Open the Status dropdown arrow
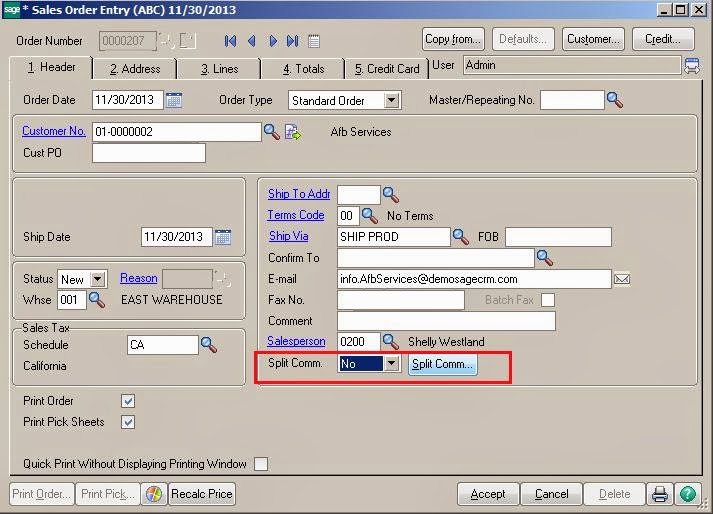The image size is (713, 514). [x=98, y=279]
